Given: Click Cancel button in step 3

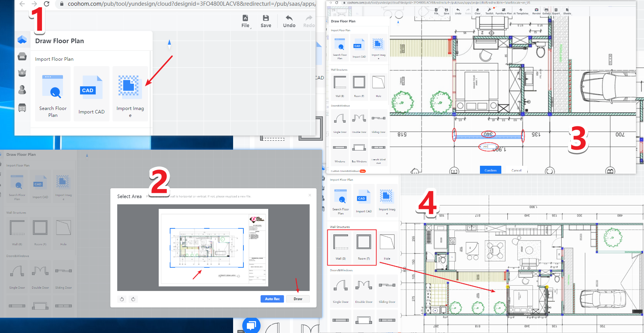Looking at the screenshot, I should click(x=516, y=170).
